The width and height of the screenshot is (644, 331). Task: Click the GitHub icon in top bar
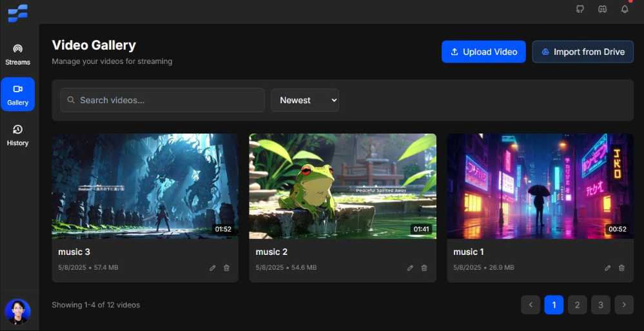580,9
